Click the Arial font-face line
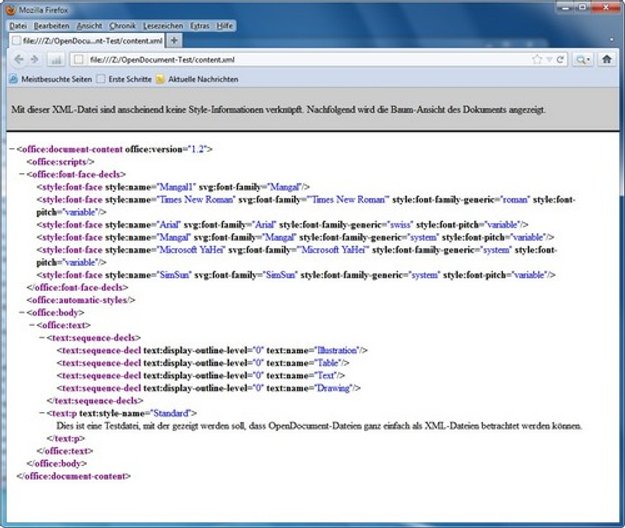 coord(282,225)
